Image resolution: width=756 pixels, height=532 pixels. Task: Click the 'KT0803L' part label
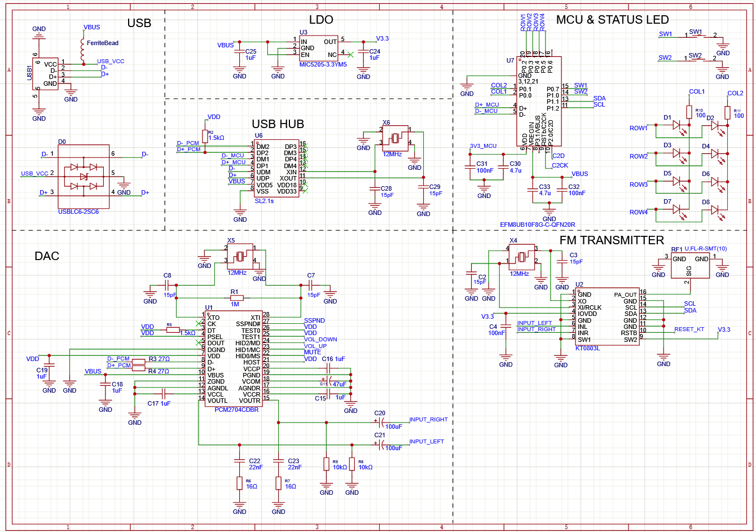(587, 349)
